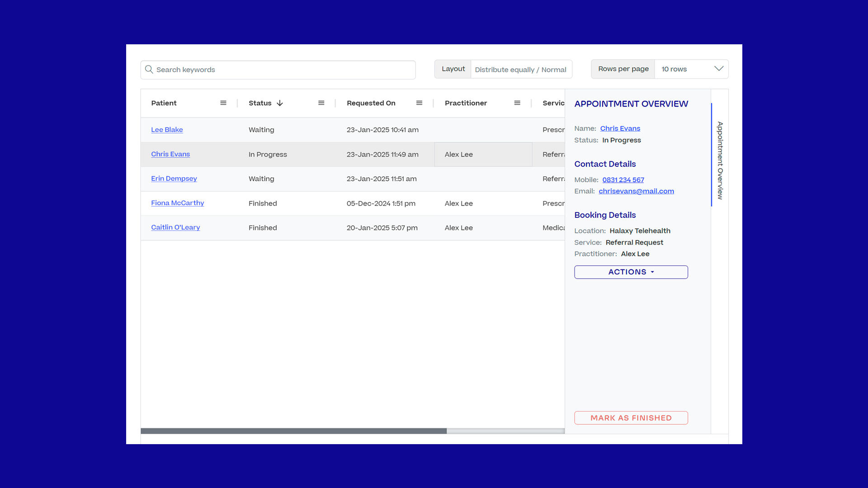The image size is (868, 488).
Task: Select 23-Jan-2025 10:41 am cell
Action: [382, 130]
